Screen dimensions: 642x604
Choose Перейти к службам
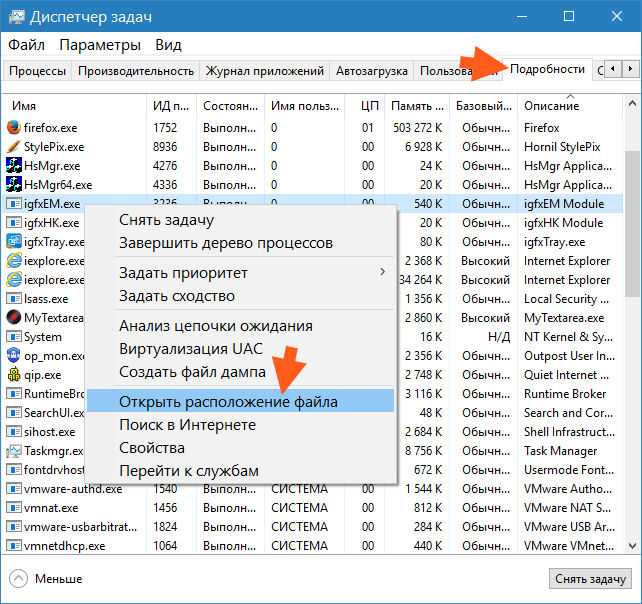(x=240, y=471)
